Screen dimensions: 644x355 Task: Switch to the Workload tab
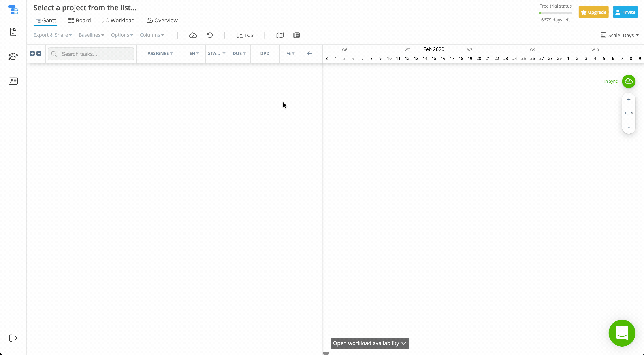[119, 21]
